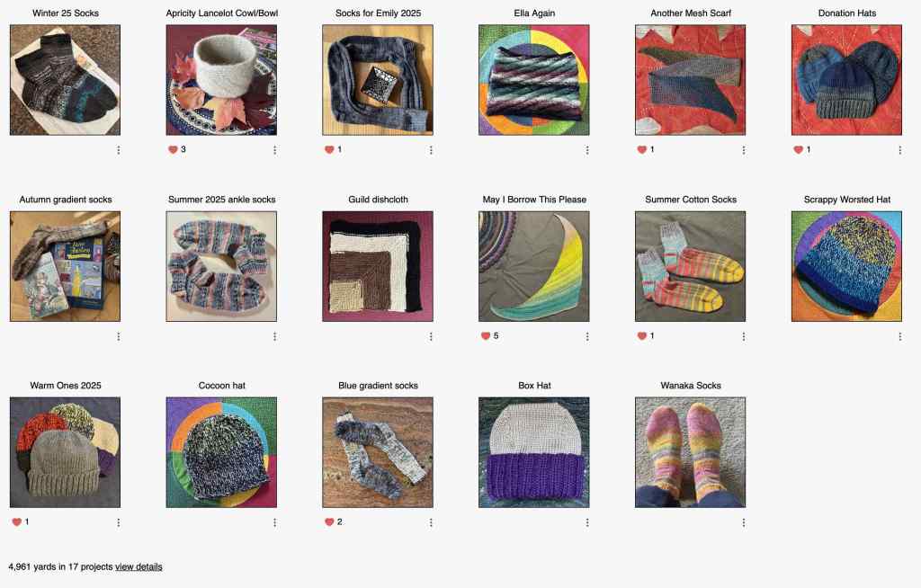Click the heart icon under Blue gradient socks
The height and width of the screenshot is (588, 921).
point(329,521)
